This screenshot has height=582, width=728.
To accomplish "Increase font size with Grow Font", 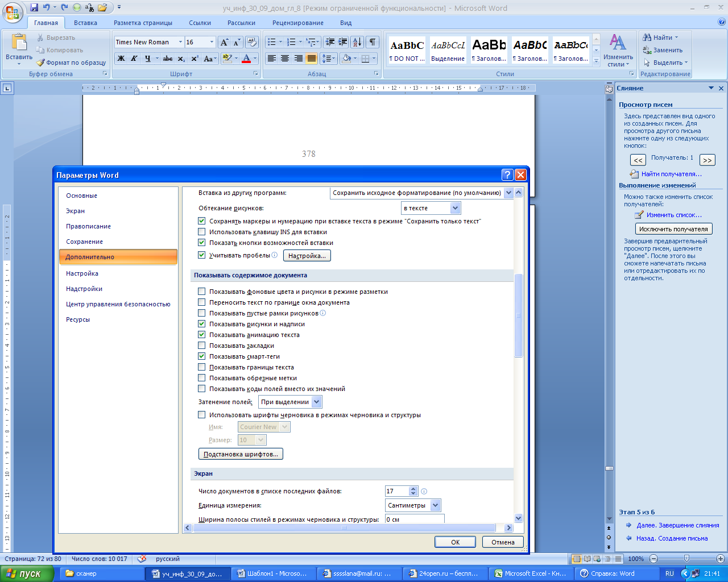I will tap(224, 42).
